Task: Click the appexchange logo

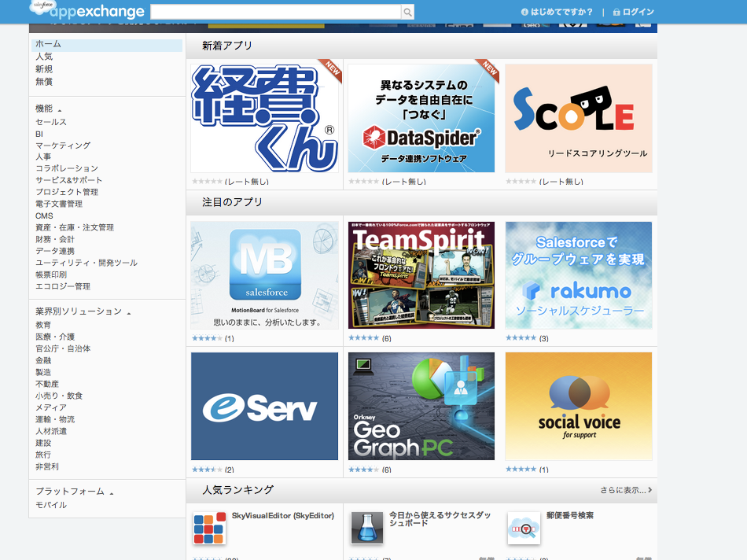Action: 87,10
